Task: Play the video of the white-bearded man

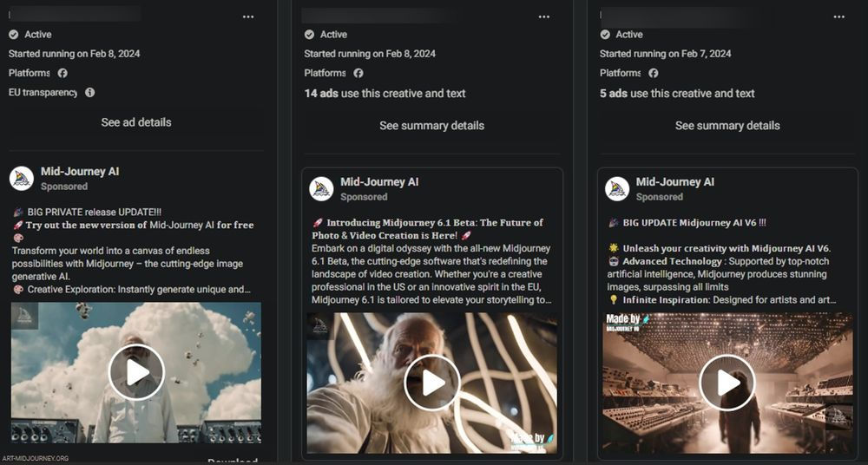Action: 431,383
